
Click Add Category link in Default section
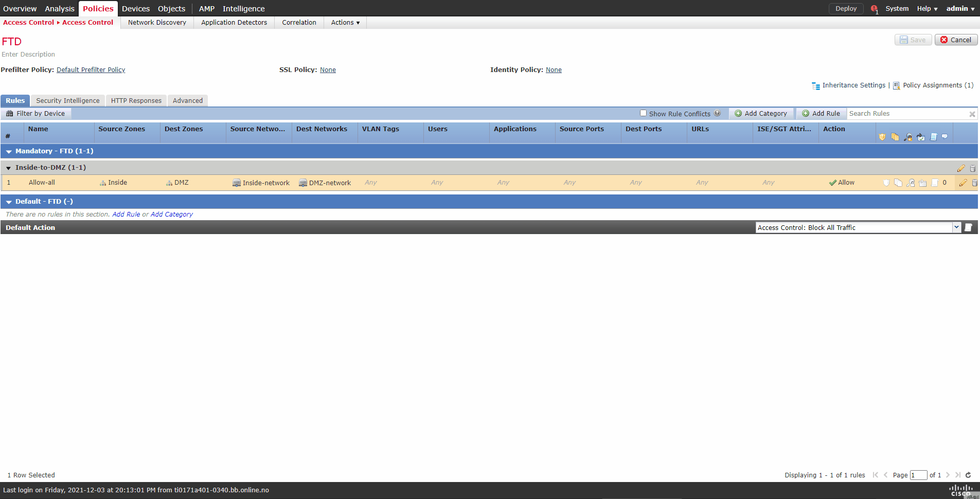(x=171, y=215)
